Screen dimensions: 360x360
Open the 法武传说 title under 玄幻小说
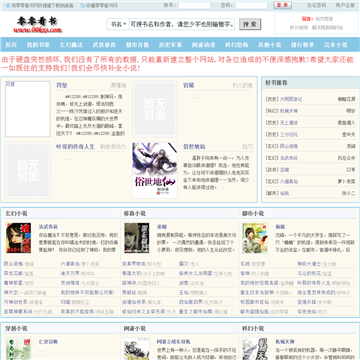point(48,227)
